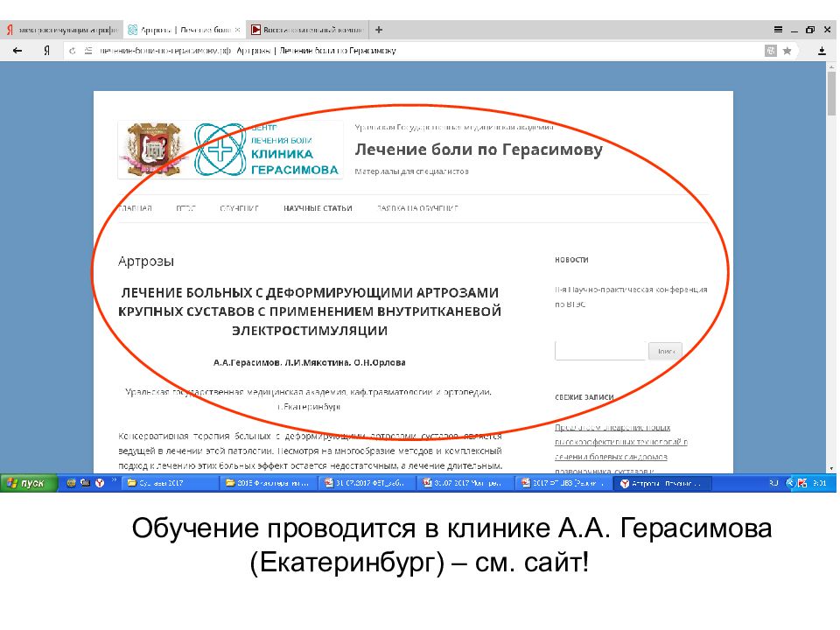This screenshot has height=630, width=840.
Task: Reload the page with the refresh icon
Action: [x=73, y=51]
